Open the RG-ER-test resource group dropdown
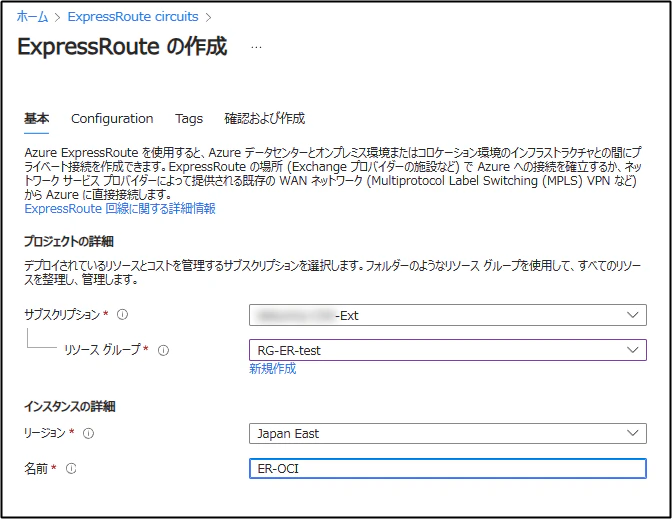 pyautogui.click(x=447, y=350)
